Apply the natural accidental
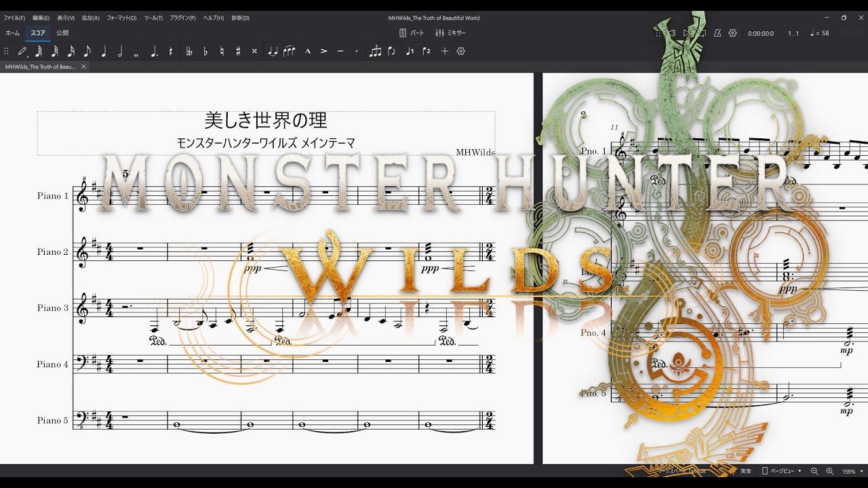This screenshot has width=868, height=488. point(222,51)
